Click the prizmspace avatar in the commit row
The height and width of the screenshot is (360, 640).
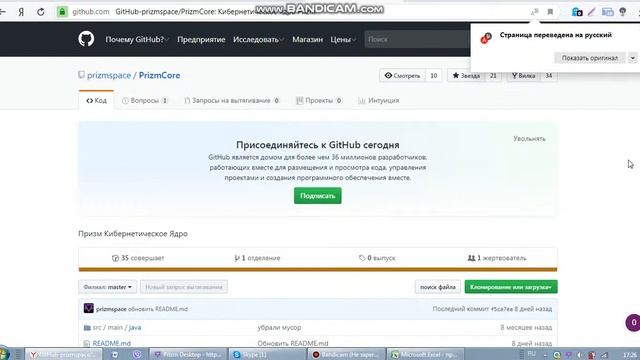coord(89,308)
